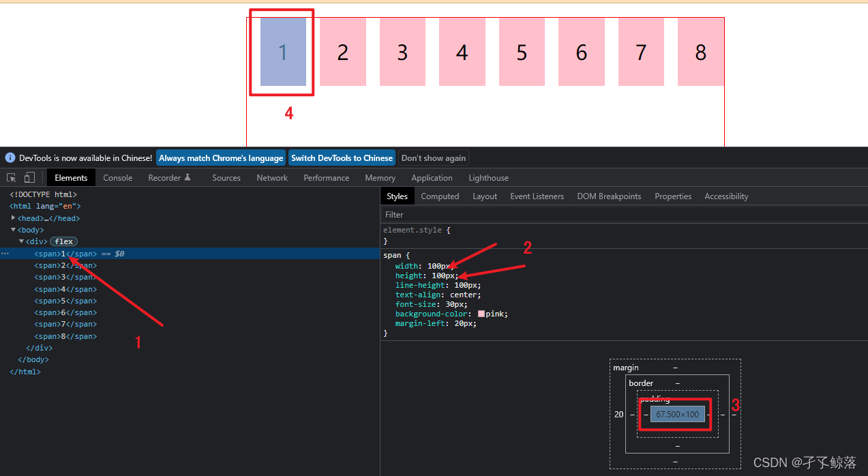Switch to the Application tab
The image size is (868, 476).
pos(432,177)
